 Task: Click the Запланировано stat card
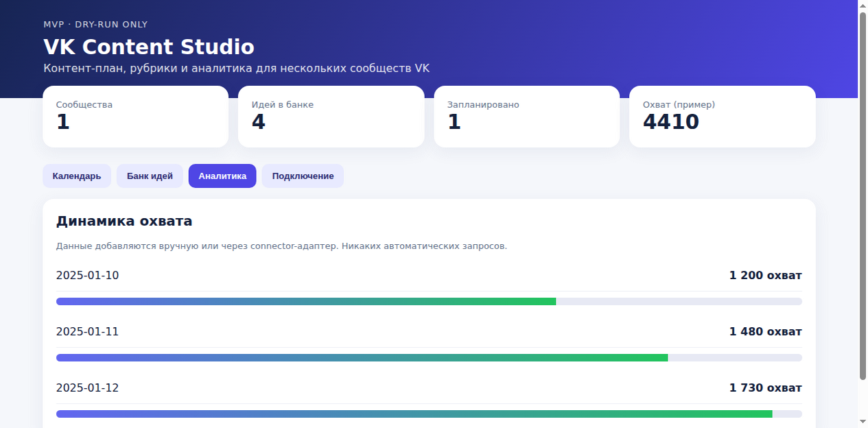pyautogui.click(x=526, y=117)
